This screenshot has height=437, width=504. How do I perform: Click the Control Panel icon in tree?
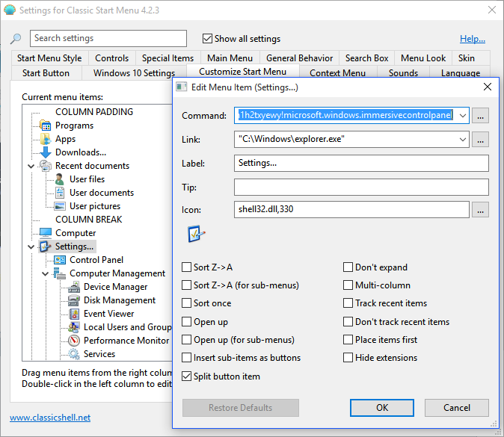[x=60, y=260]
